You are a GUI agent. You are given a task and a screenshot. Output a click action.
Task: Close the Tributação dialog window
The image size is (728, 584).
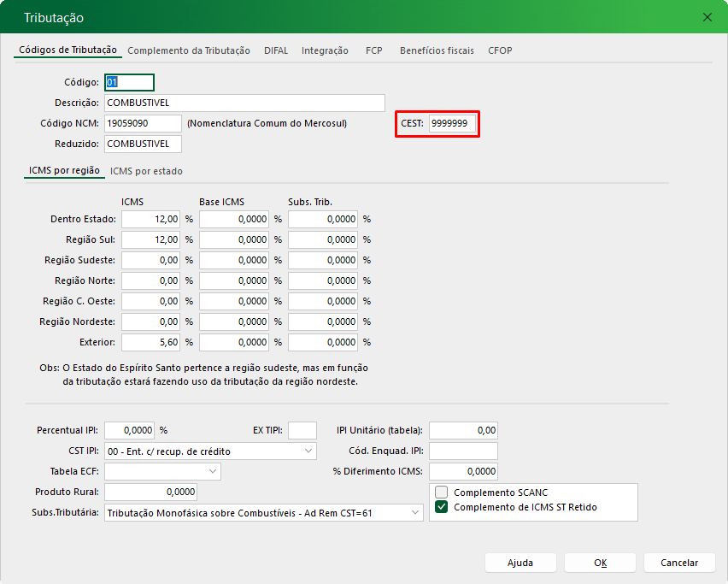click(x=707, y=17)
